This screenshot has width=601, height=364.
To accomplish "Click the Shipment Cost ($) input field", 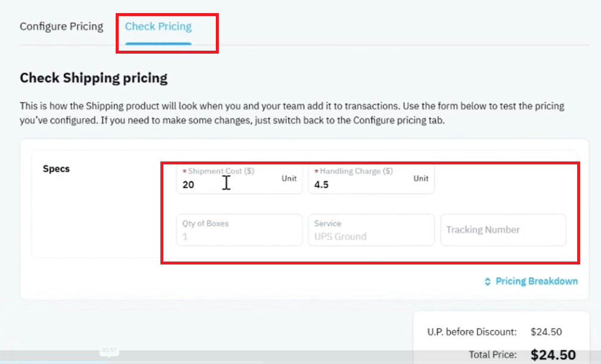I will click(x=240, y=179).
